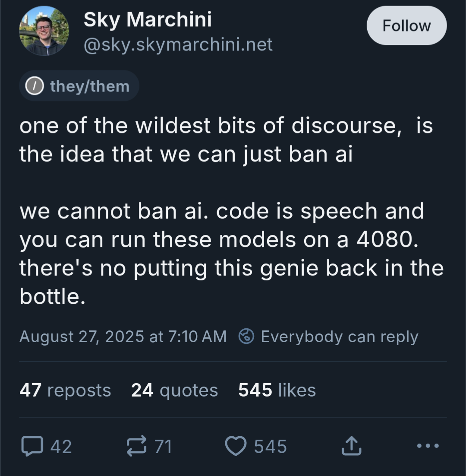The width and height of the screenshot is (466, 476).
Task: Click the Everybody can reply text
Action: (340, 336)
